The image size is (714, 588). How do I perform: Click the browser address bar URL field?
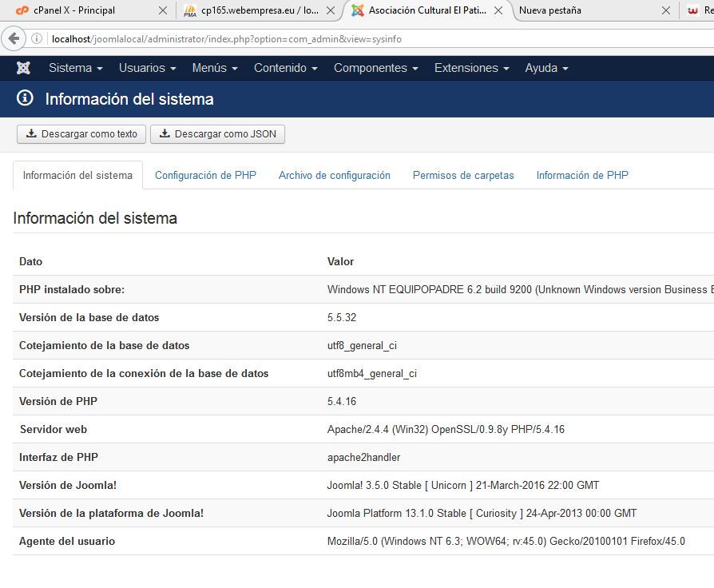[378, 38]
